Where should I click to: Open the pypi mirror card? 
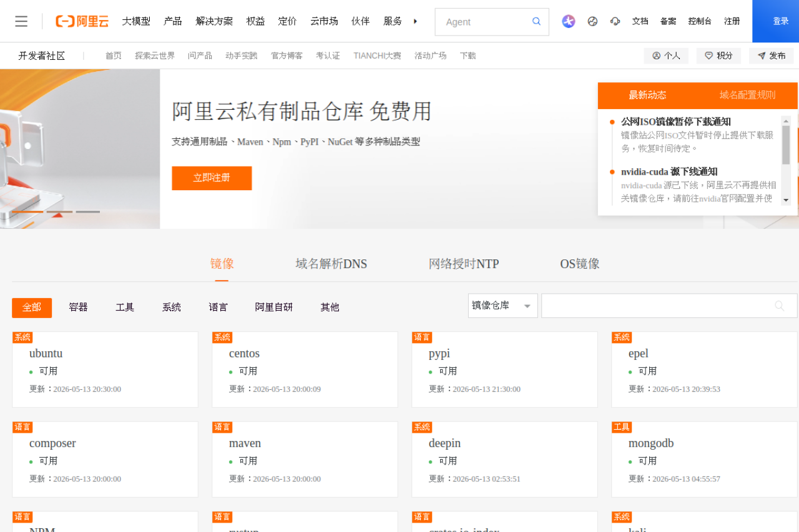point(504,369)
